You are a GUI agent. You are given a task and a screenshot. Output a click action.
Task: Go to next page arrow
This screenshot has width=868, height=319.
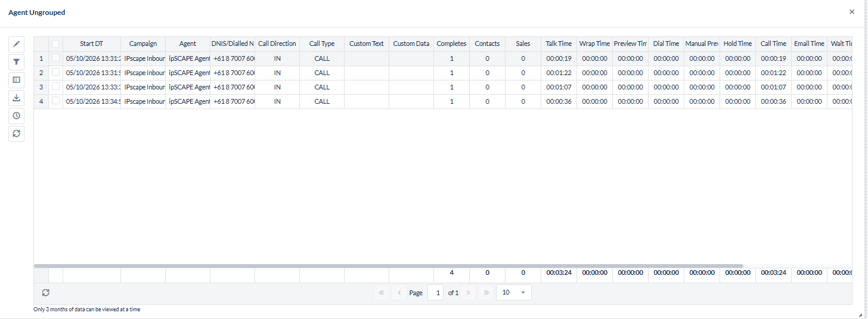[x=469, y=293]
